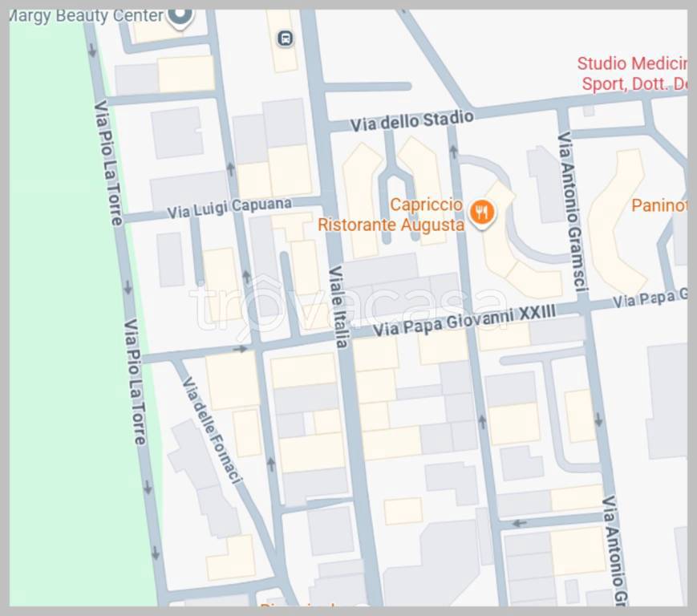Click the Margy Beauty Center map pin
Screen dimensions: 697x616
tap(180, 16)
